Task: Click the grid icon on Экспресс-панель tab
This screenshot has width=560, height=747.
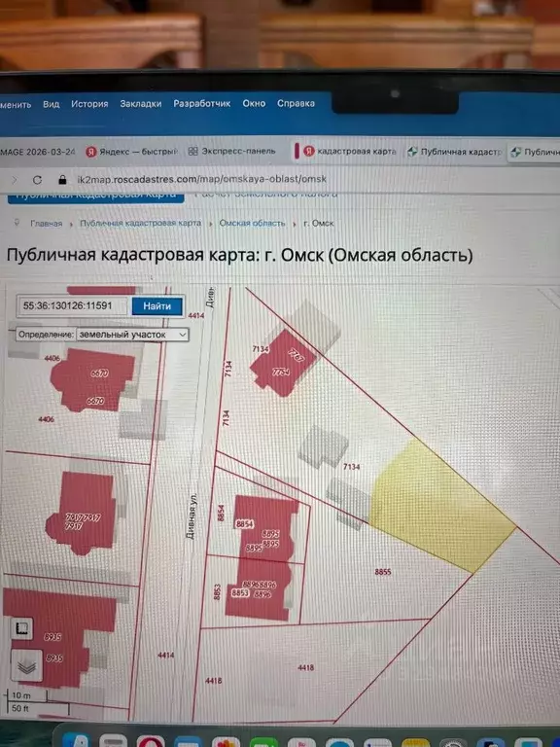Action: tap(192, 151)
